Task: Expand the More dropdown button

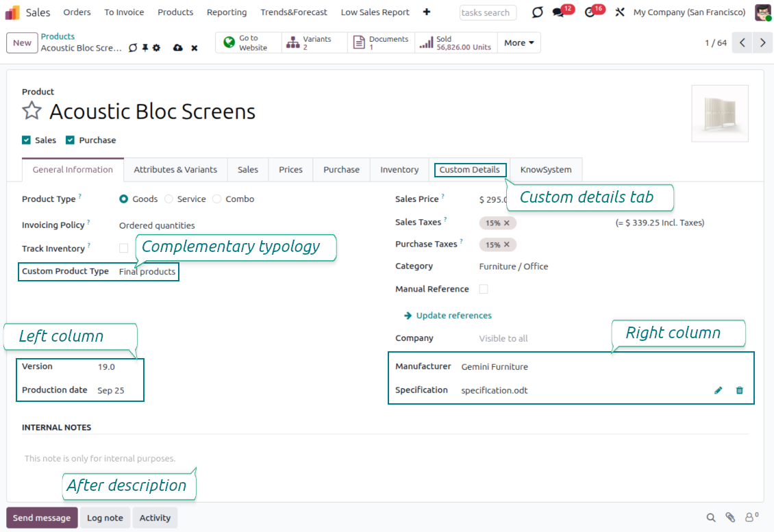Action: [519, 42]
